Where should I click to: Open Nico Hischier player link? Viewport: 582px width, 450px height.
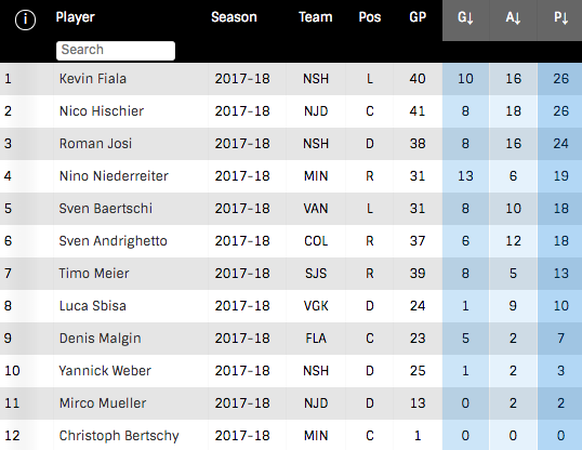tap(101, 111)
